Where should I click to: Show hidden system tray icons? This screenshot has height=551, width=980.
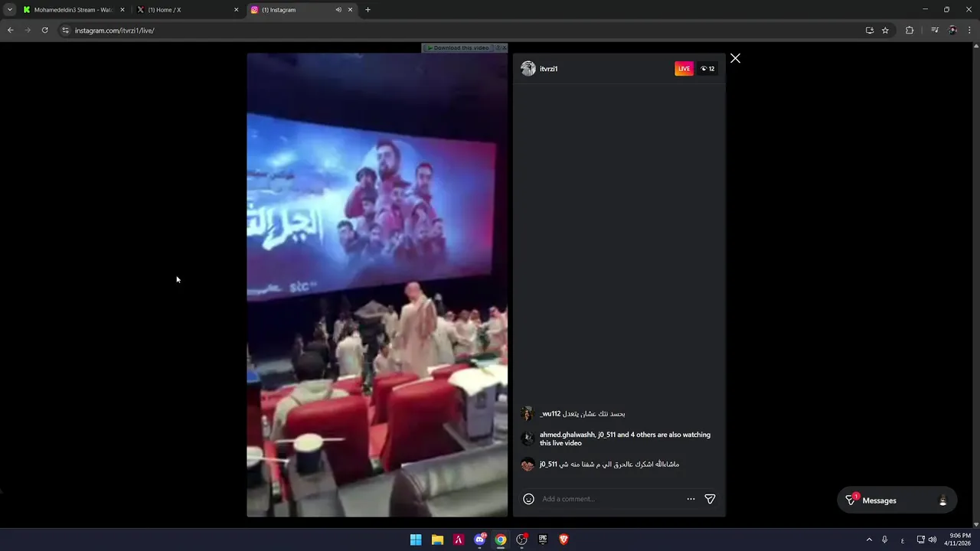click(x=869, y=540)
